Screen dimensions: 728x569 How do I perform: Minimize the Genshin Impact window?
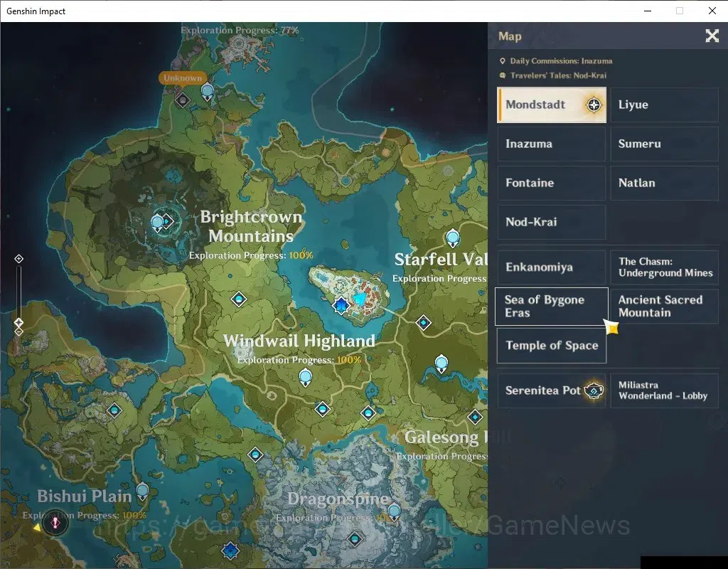[x=648, y=11]
